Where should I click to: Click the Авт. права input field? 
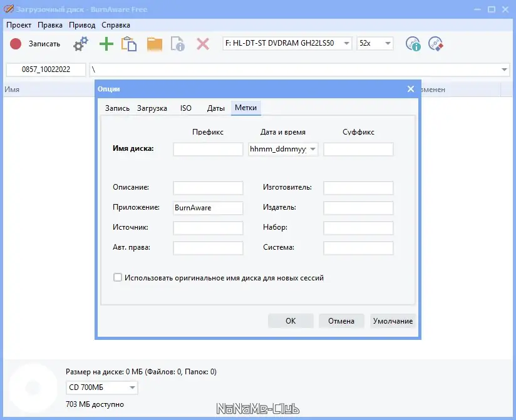(208, 248)
